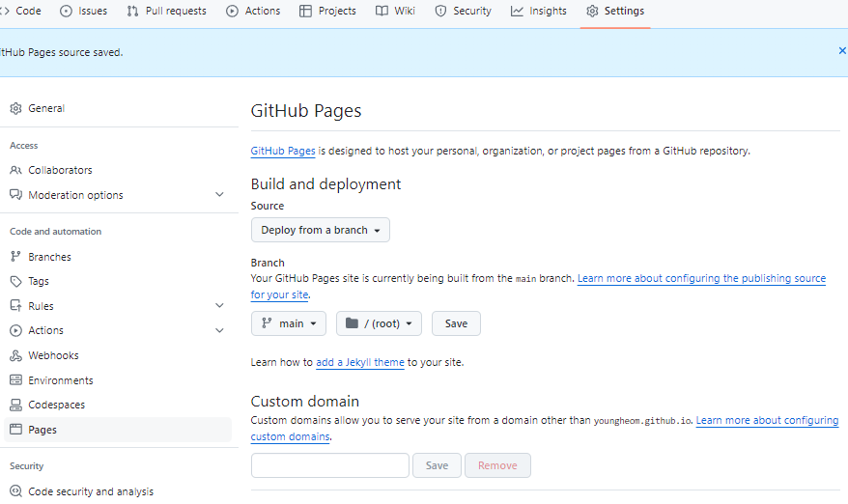Open the Code tab
Image resolution: width=848 pixels, height=504 pixels.
pos(21,11)
